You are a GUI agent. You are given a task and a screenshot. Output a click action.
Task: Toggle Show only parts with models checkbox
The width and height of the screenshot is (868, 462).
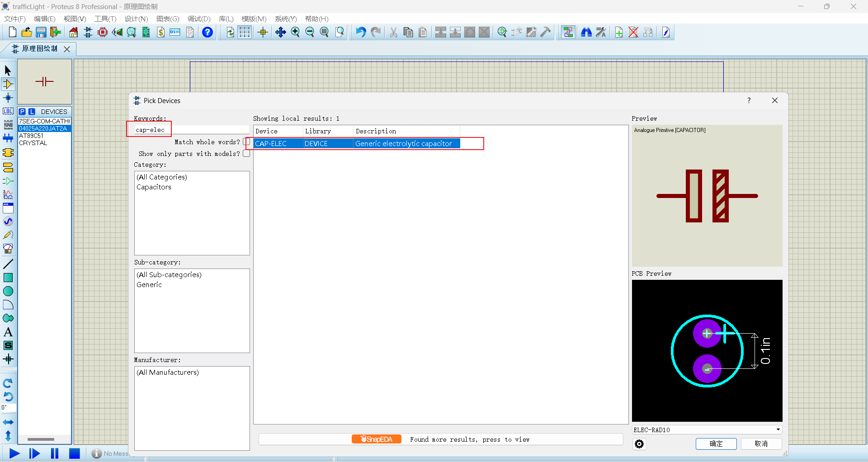pos(246,154)
